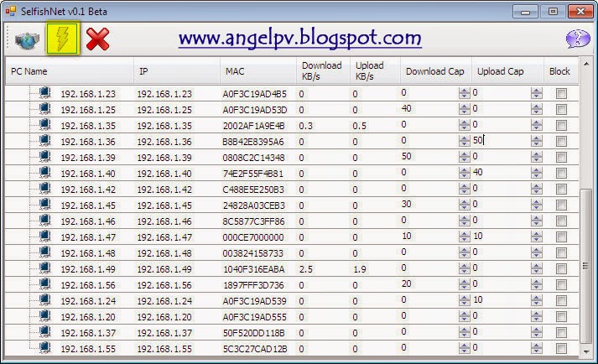The width and height of the screenshot is (598, 364).
Task: Click the computer icon for 192.168.1.45
Action: [x=45, y=205]
